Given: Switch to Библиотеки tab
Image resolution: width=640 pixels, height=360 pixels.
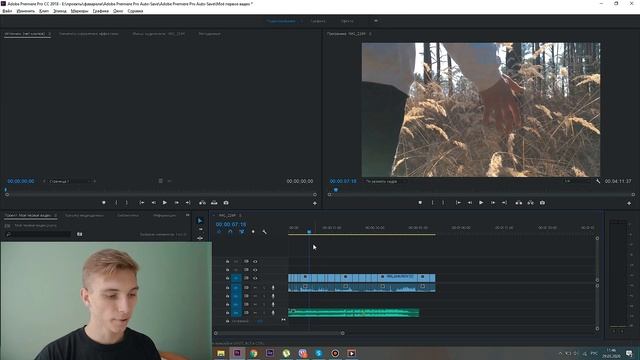Looking at the screenshot, I should 128,215.
